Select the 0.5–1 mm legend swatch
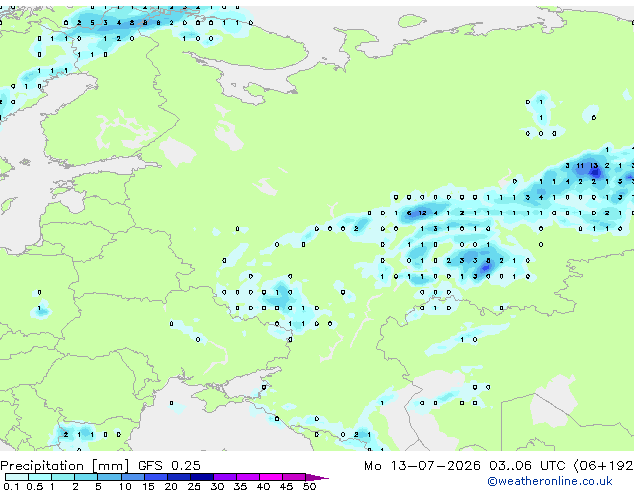The height and width of the screenshot is (490, 634). 40,477
